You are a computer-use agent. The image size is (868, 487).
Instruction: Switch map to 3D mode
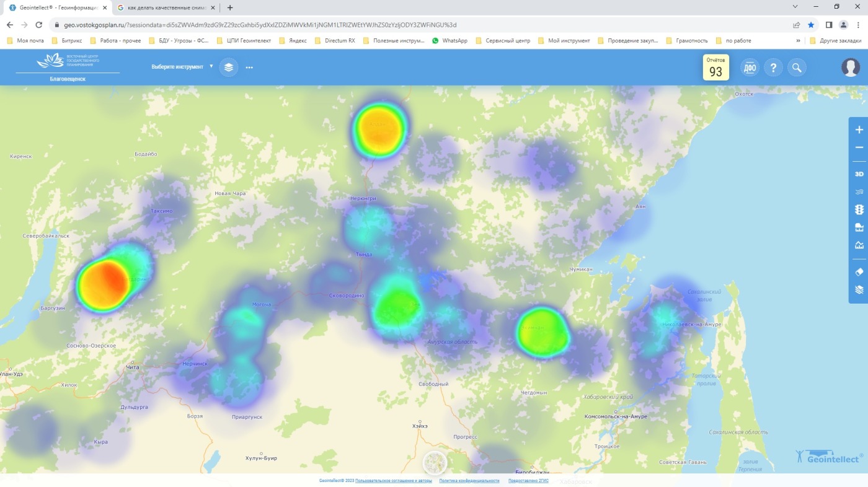859,174
